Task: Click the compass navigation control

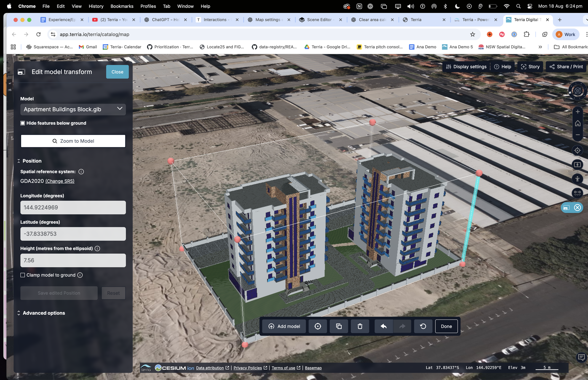Action: click(x=577, y=91)
